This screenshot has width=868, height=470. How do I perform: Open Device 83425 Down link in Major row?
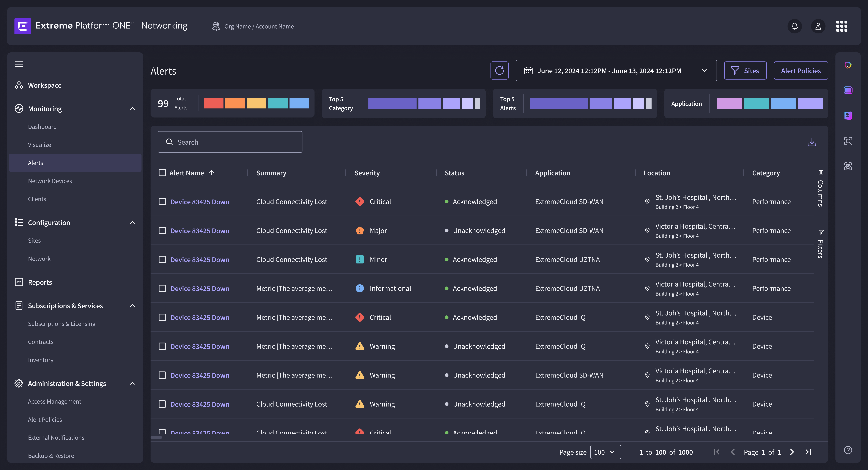point(200,231)
